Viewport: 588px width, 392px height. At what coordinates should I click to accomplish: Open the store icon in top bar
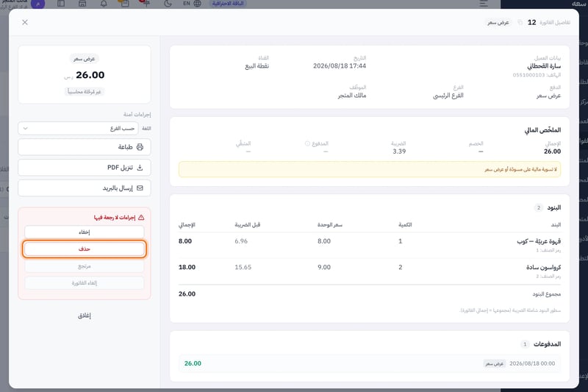point(82,4)
